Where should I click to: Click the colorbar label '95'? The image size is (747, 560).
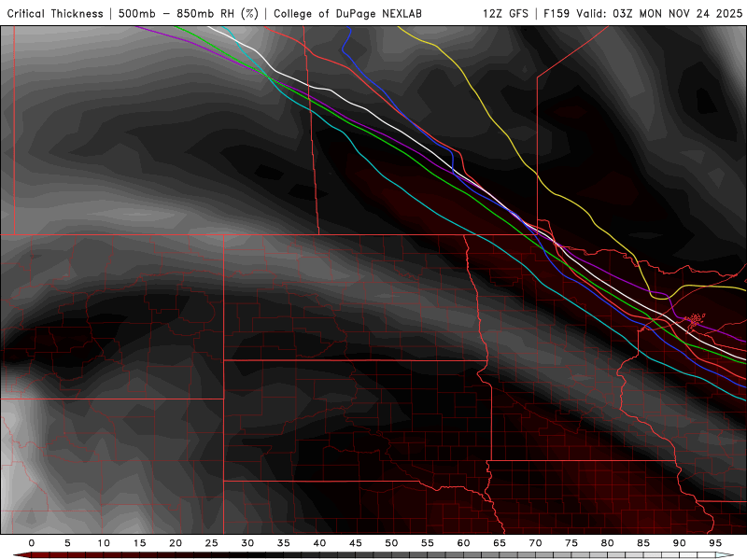click(715, 543)
